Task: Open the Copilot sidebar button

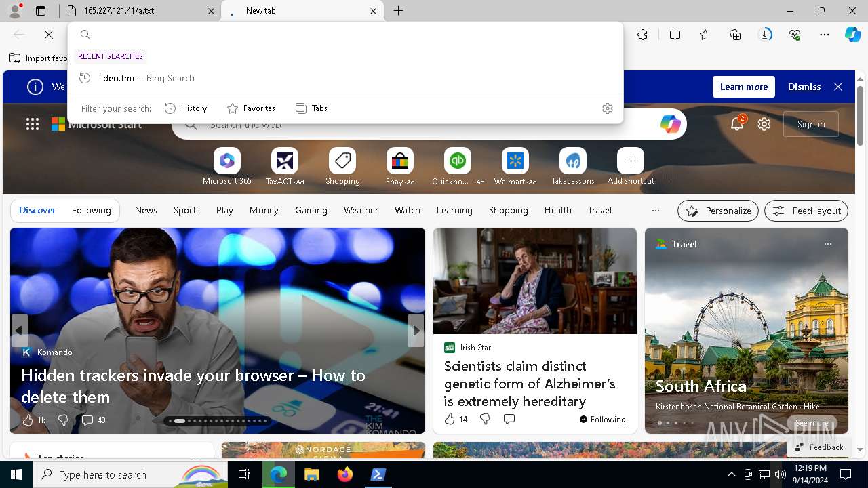Action: click(x=852, y=35)
